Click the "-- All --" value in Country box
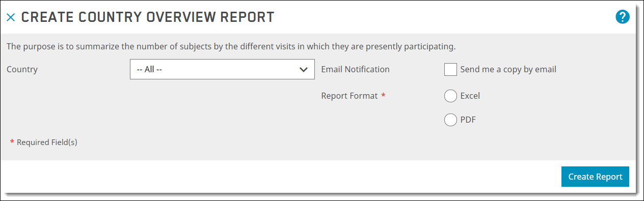 tap(149, 69)
